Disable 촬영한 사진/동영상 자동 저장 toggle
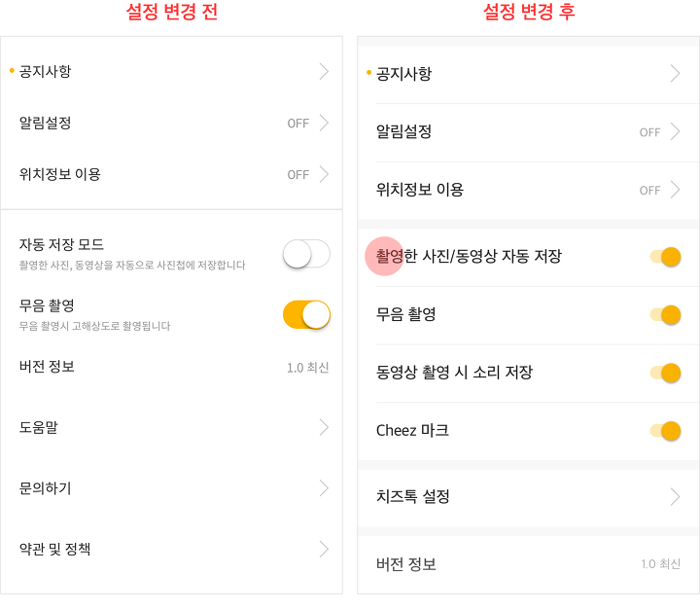Image resolution: width=700 pixels, height=609 pixels. click(666, 257)
